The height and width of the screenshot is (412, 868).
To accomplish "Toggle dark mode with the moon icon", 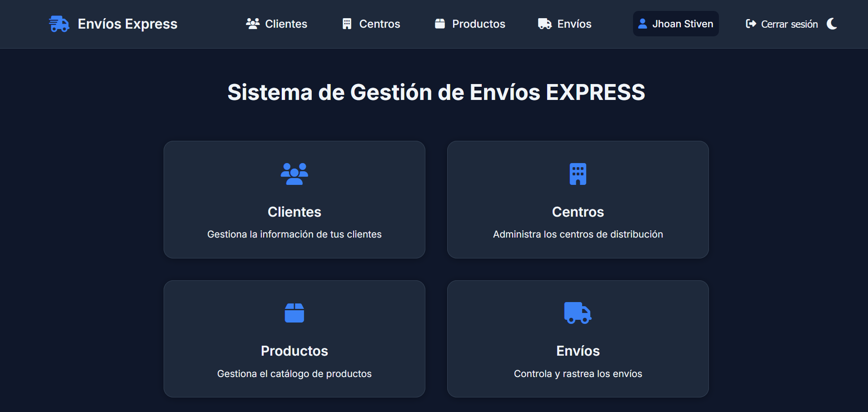I will tap(832, 24).
